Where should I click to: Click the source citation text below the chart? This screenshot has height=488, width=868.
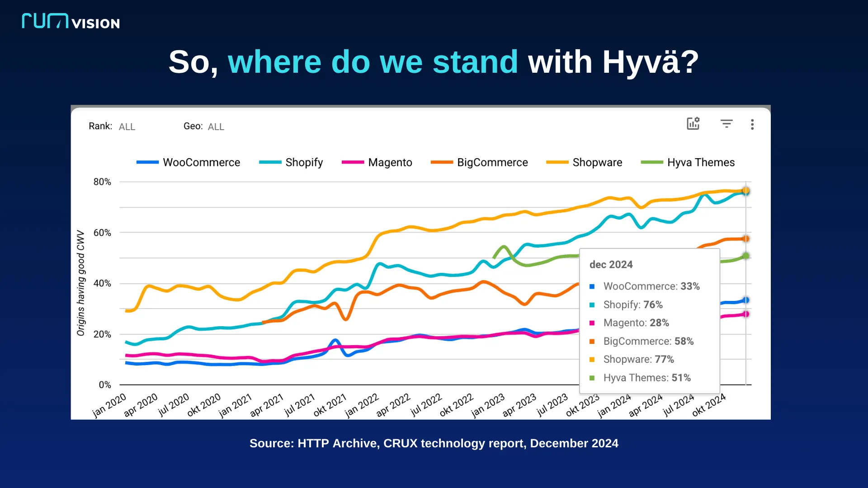click(x=434, y=443)
